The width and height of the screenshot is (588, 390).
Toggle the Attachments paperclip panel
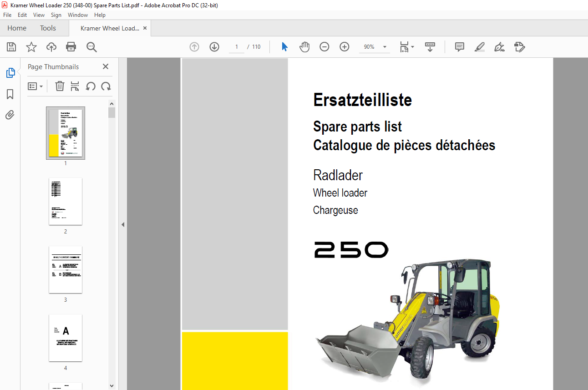coord(10,115)
